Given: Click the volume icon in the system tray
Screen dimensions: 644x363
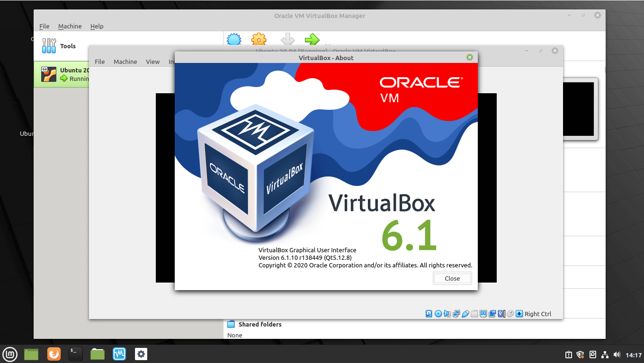Looking at the screenshot, I should (x=617, y=354).
